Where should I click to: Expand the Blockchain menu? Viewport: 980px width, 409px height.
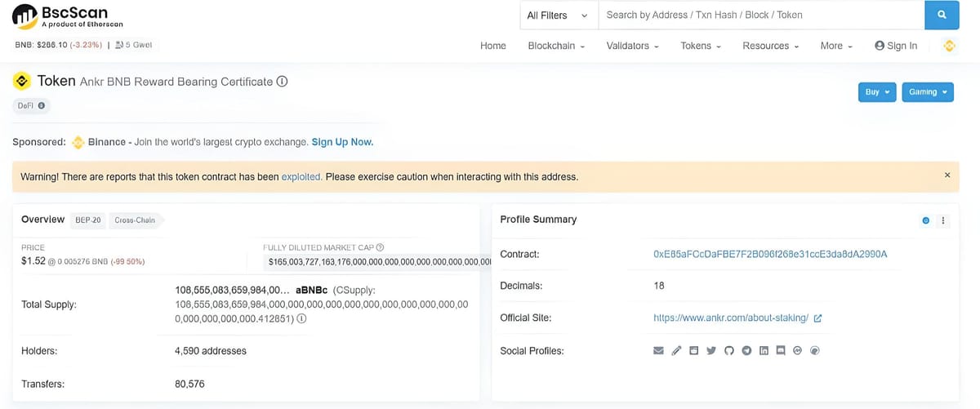click(556, 46)
